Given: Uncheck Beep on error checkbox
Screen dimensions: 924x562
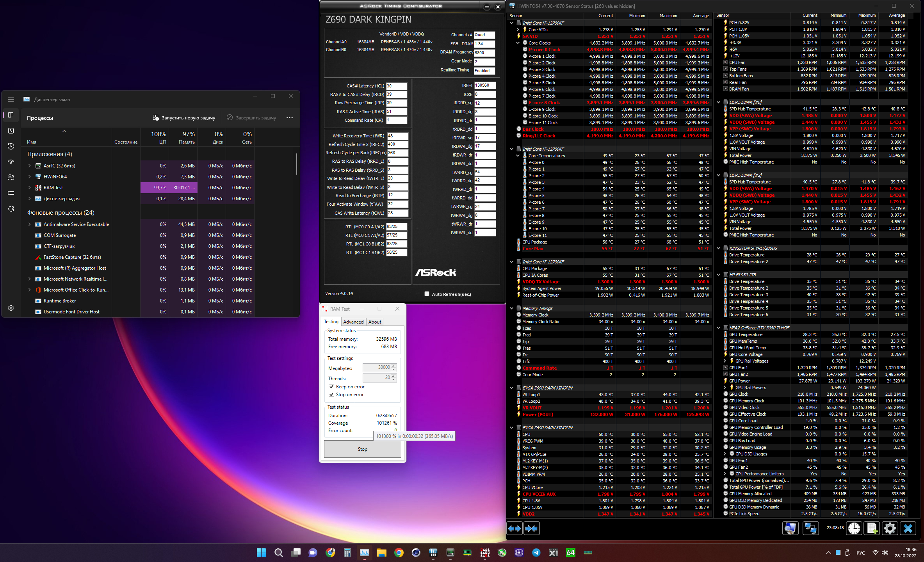Looking at the screenshot, I should pos(331,387).
